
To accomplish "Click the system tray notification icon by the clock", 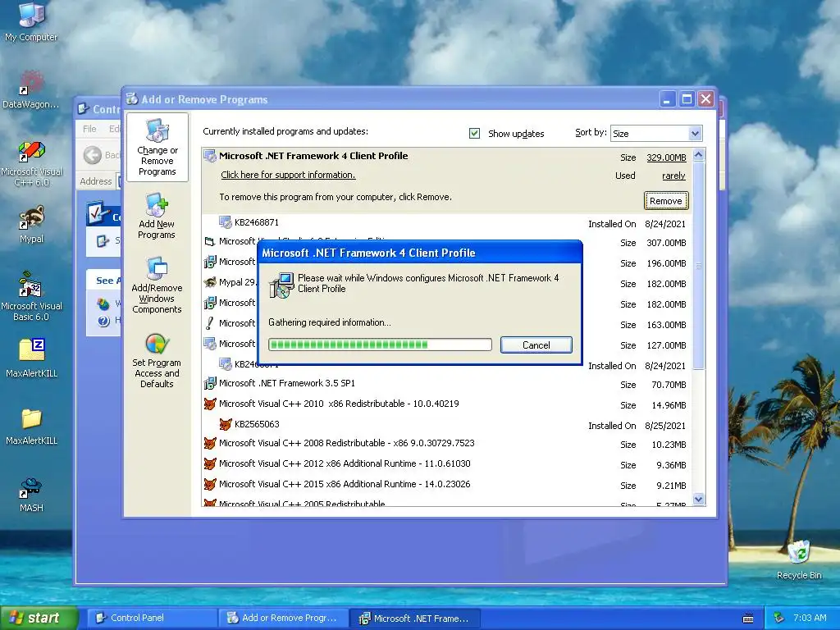I will coord(779,618).
